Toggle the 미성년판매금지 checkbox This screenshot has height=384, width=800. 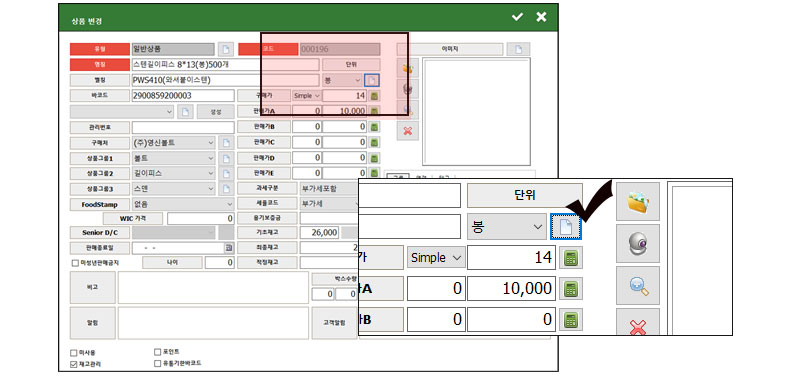click(75, 263)
